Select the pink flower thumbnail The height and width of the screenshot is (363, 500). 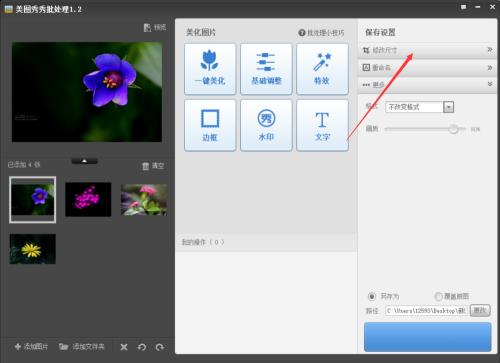coord(144,199)
